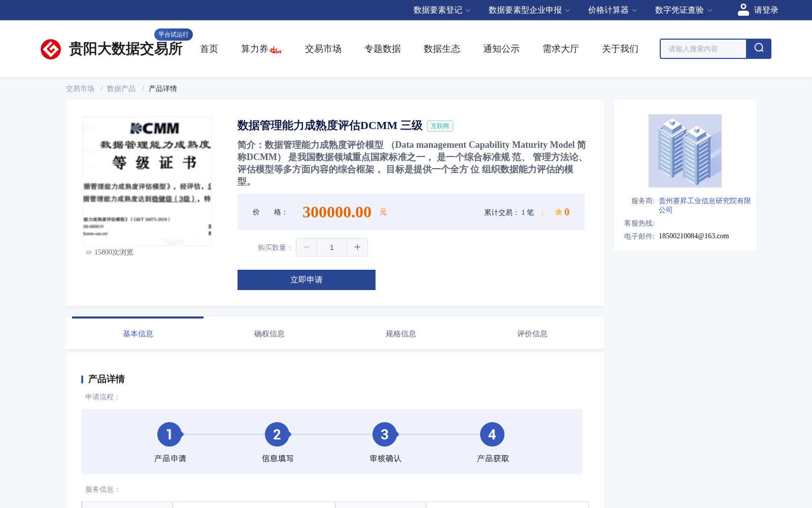Click the 申请流程： label
Screen dimensions: 812x508
(103, 397)
